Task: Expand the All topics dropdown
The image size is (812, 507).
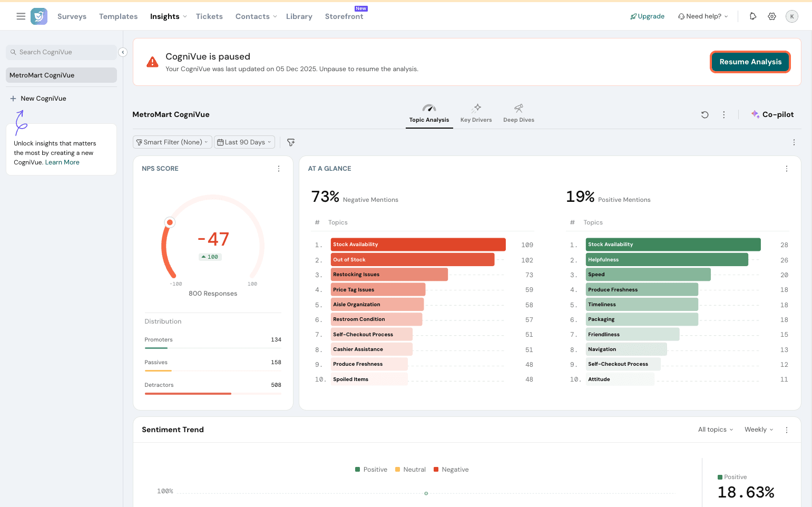Action: coord(715,430)
